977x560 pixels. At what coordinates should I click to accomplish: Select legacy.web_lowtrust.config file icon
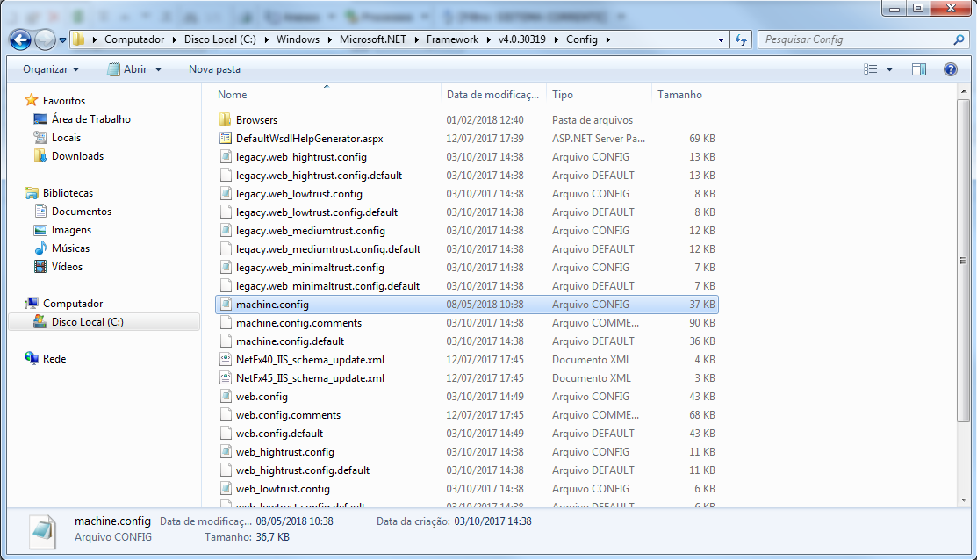[x=226, y=194]
